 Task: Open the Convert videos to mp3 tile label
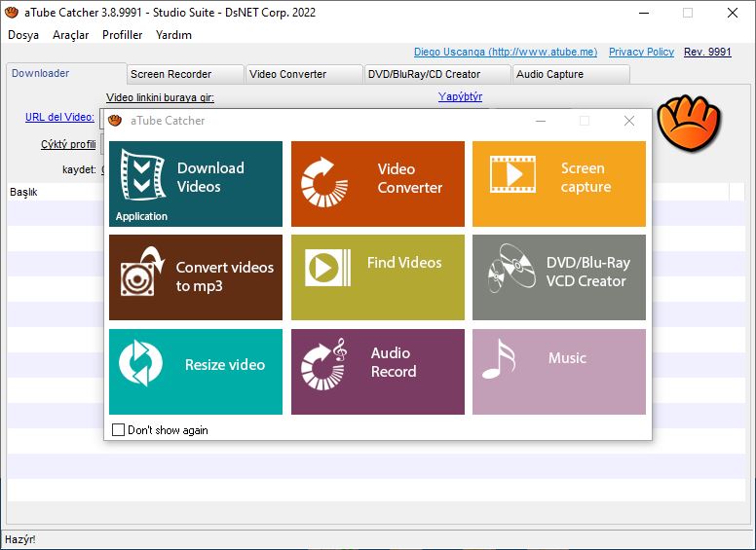click(x=225, y=276)
